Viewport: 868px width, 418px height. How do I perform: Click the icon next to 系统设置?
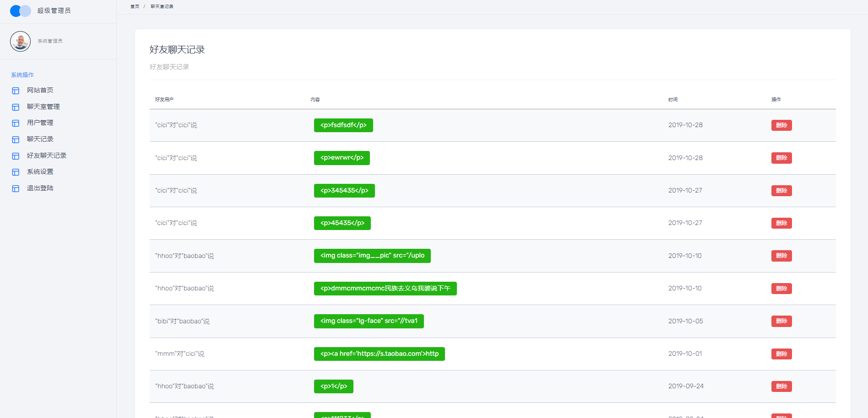(x=16, y=172)
